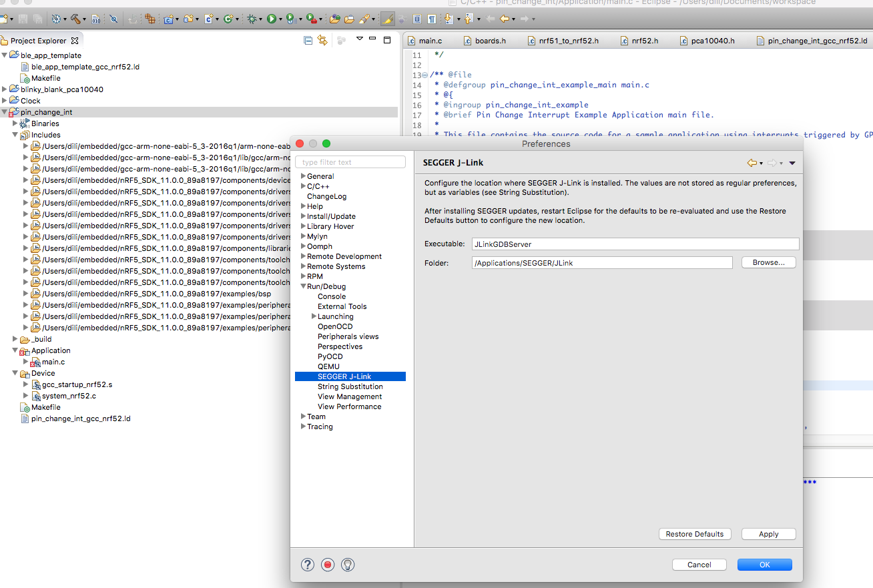This screenshot has height=588, width=873.
Task: Click the Toggle Mark Occurrences highlighter icon
Action: (x=388, y=19)
